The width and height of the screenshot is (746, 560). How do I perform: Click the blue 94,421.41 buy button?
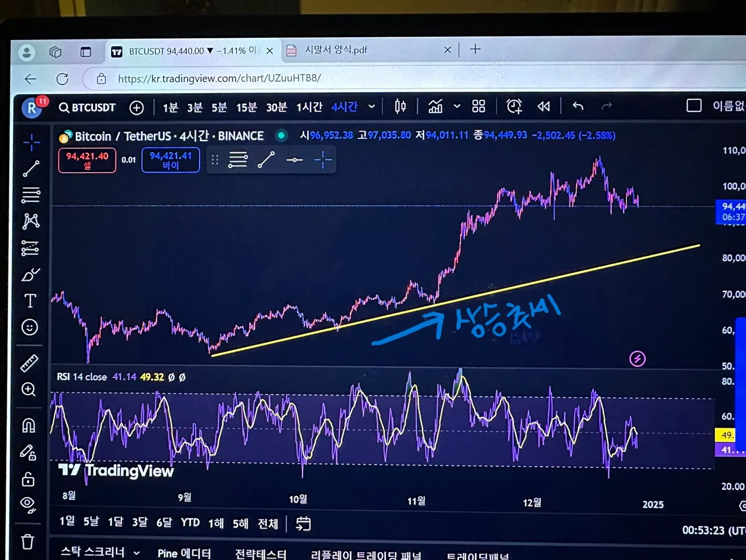coord(171,160)
